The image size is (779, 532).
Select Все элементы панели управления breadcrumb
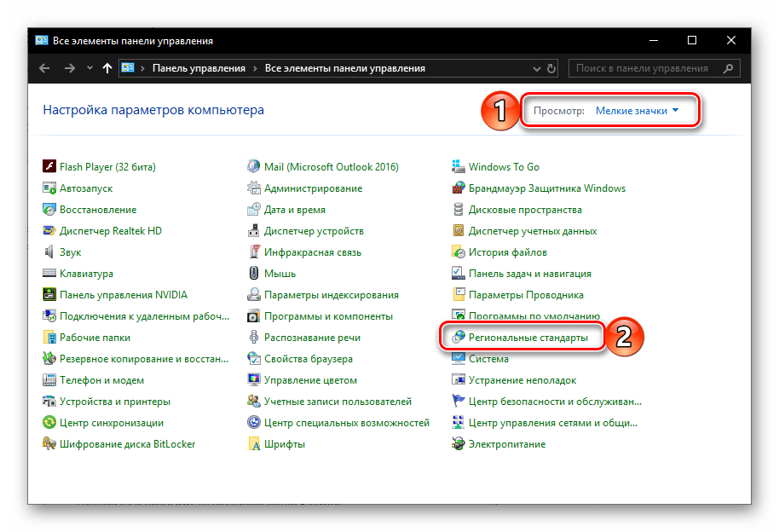pyautogui.click(x=344, y=68)
